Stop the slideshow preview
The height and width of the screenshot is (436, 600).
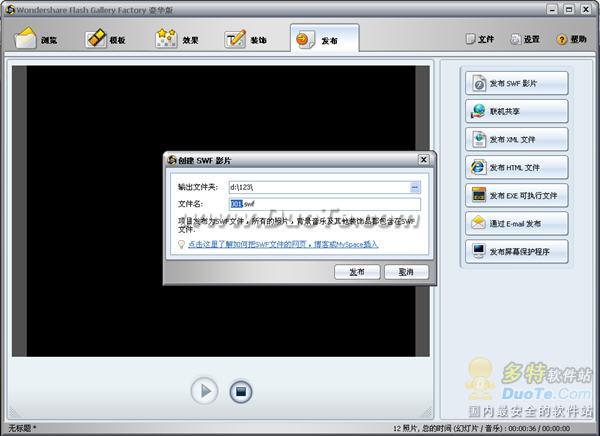(241, 392)
